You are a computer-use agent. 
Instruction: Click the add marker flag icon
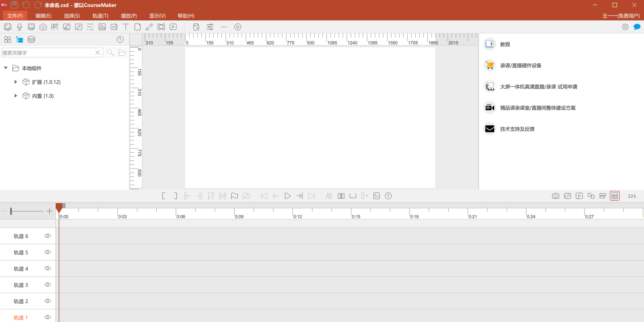coord(234,196)
